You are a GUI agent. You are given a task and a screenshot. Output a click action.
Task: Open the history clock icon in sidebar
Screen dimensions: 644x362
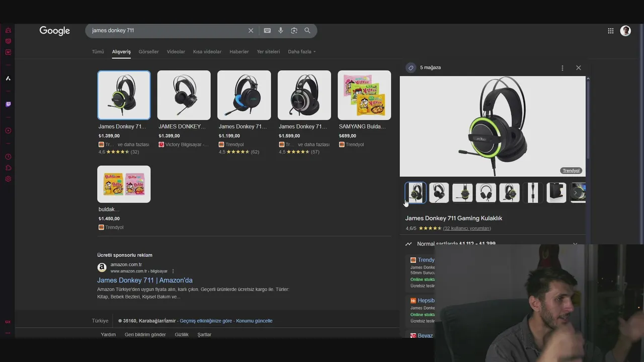click(x=8, y=157)
